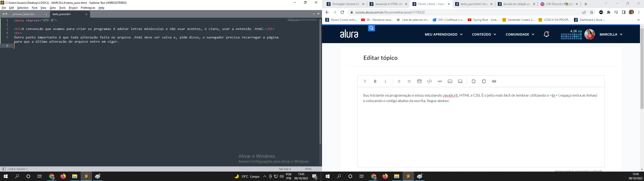Go to the Alura logo home link
This screenshot has width=644, height=181.
tap(349, 34)
